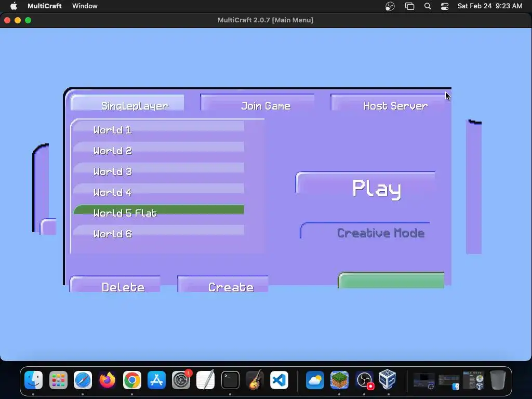Open GarageBand guitar icon in dock
532x399 pixels.
click(x=255, y=380)
